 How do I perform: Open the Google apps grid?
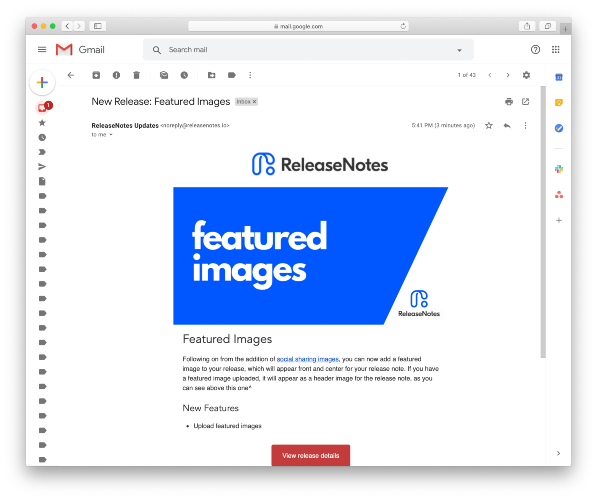[555, 50]
